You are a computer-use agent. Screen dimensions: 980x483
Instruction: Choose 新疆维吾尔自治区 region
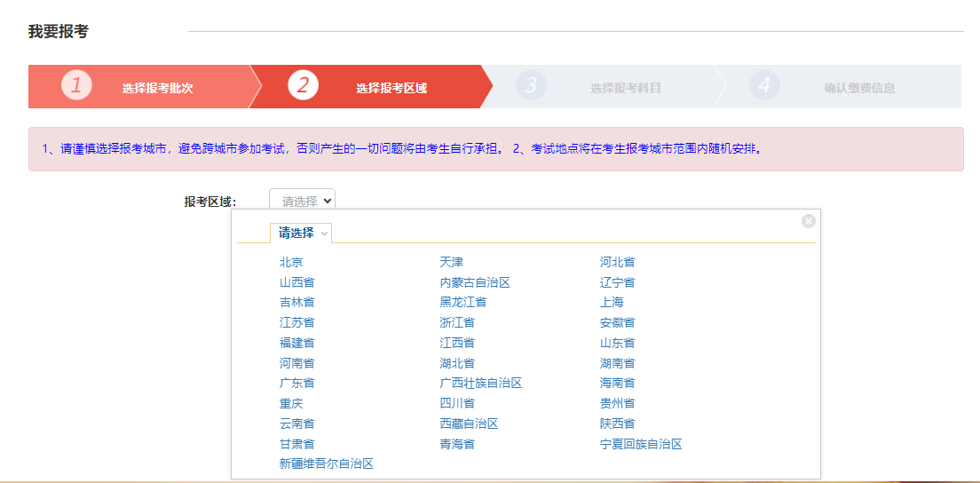pos(326,463)
